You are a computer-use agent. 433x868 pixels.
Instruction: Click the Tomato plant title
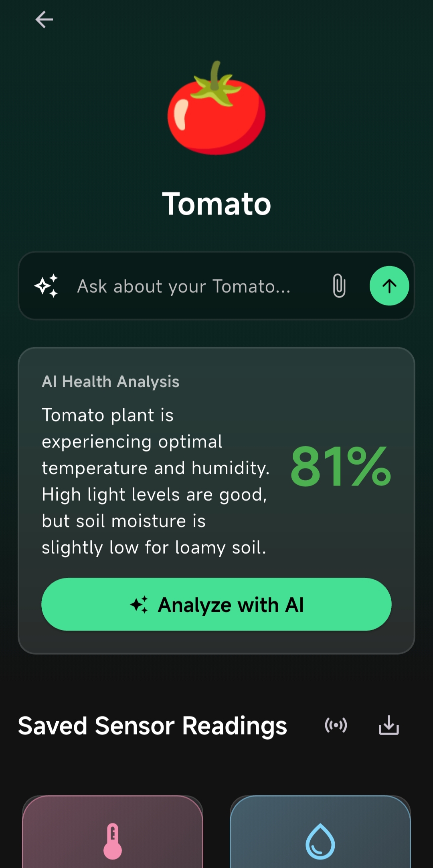tap(216, 204)
